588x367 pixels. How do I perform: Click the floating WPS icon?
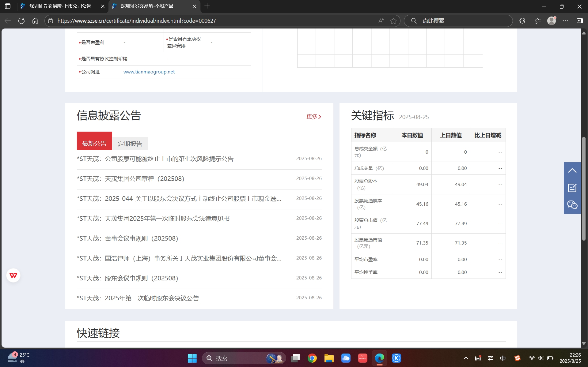coord(13,275)
